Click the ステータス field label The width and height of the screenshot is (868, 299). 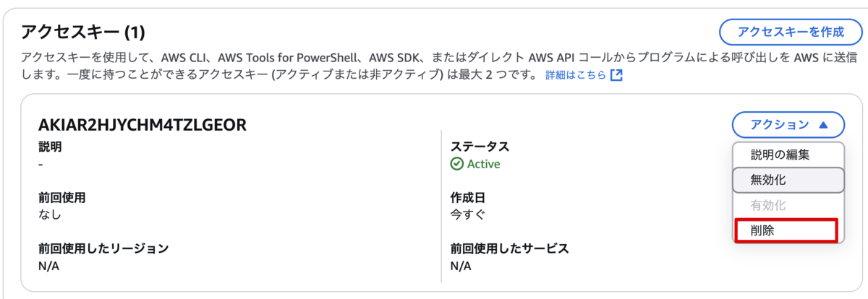click(480, 147)
